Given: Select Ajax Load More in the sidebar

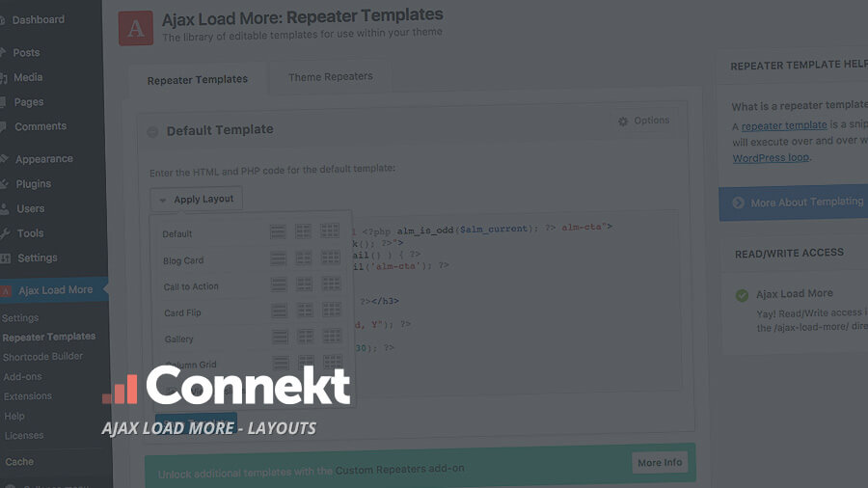Looking at the screenshot, I should 54,290.
